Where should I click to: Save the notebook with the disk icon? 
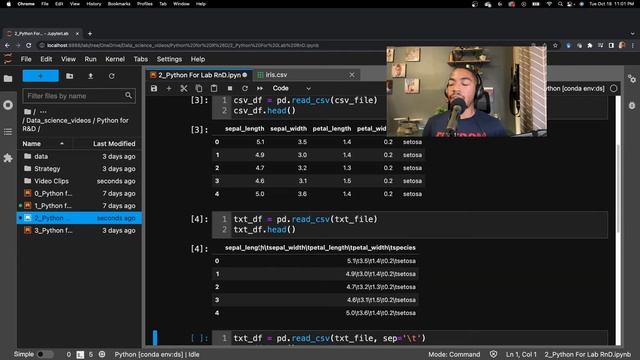coord(154,88)
